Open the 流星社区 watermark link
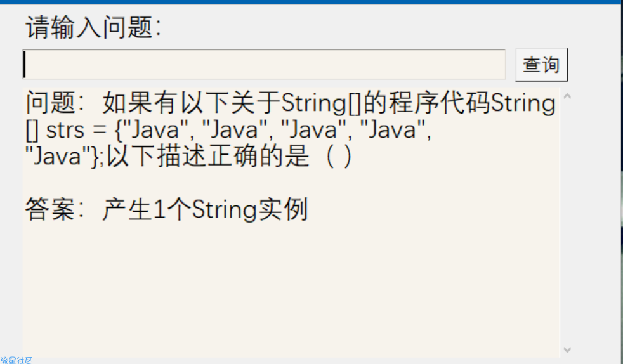 16,360
